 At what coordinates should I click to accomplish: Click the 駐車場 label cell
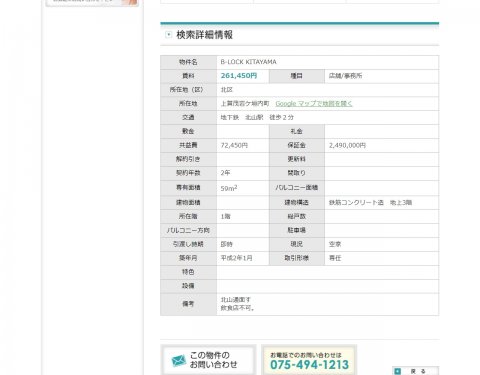tap(297, 230)
